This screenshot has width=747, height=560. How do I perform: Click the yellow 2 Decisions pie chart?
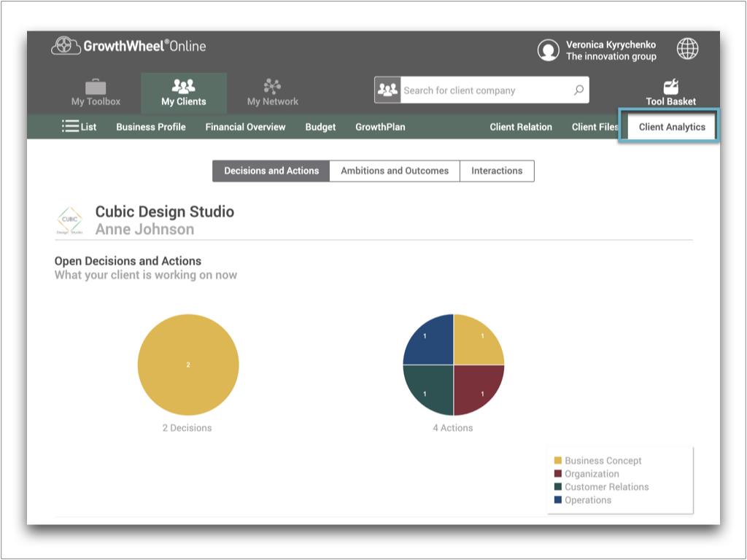click(x=188, y=365)
